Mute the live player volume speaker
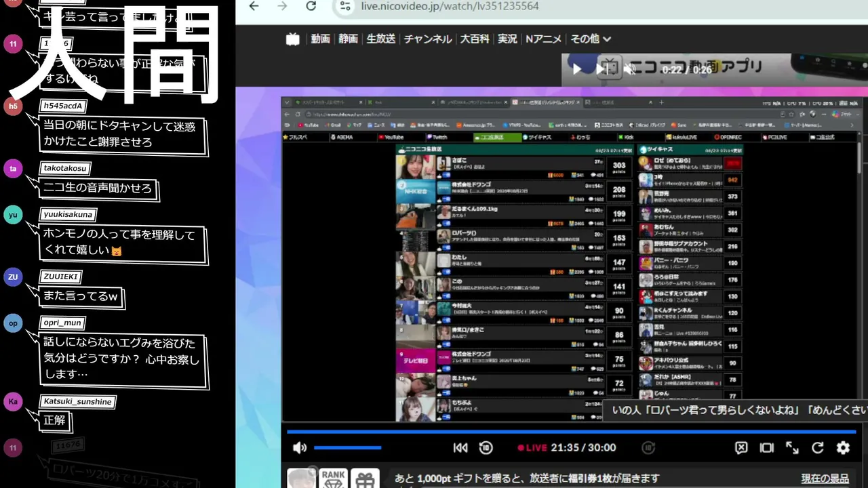Viewport: 868px width, 488px height. (x=300, y=447)
